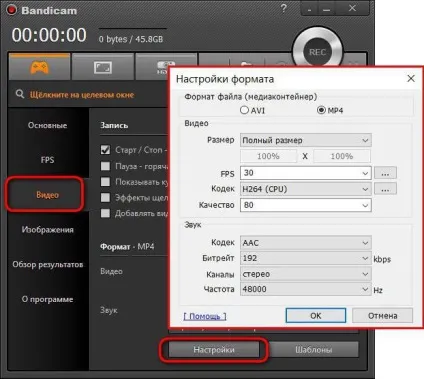Screen dimensions: 424x379
Task: Open the Размер dropdown showing Полный размер
Action: 306,140
